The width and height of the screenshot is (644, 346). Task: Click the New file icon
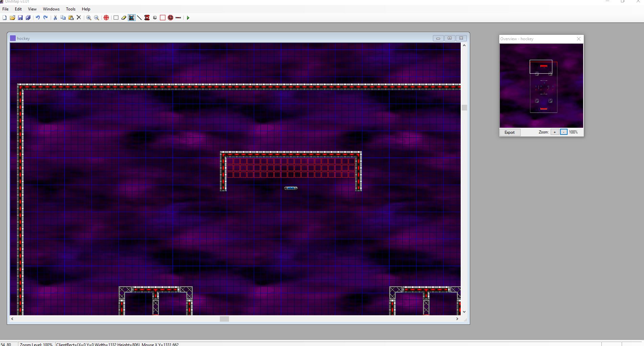(5, 18)
